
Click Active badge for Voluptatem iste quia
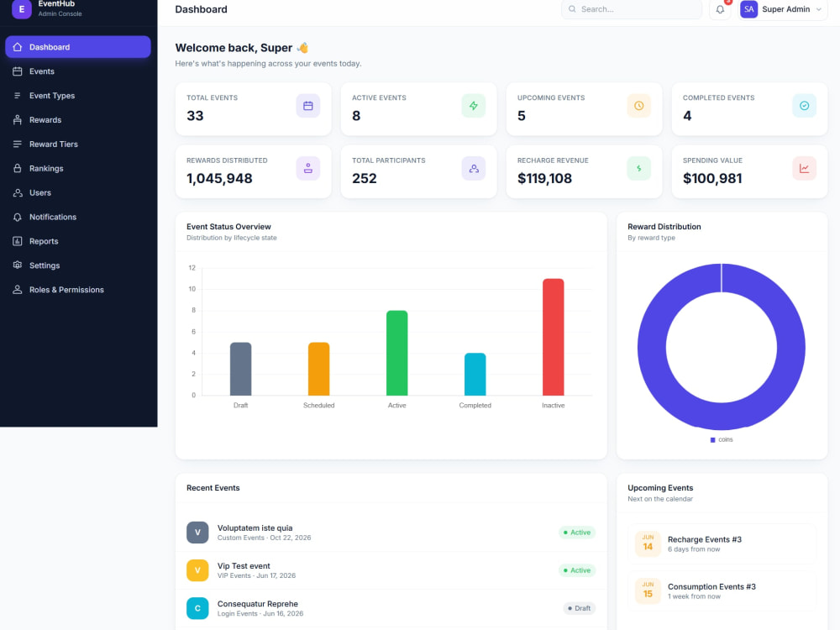[577, 533]
